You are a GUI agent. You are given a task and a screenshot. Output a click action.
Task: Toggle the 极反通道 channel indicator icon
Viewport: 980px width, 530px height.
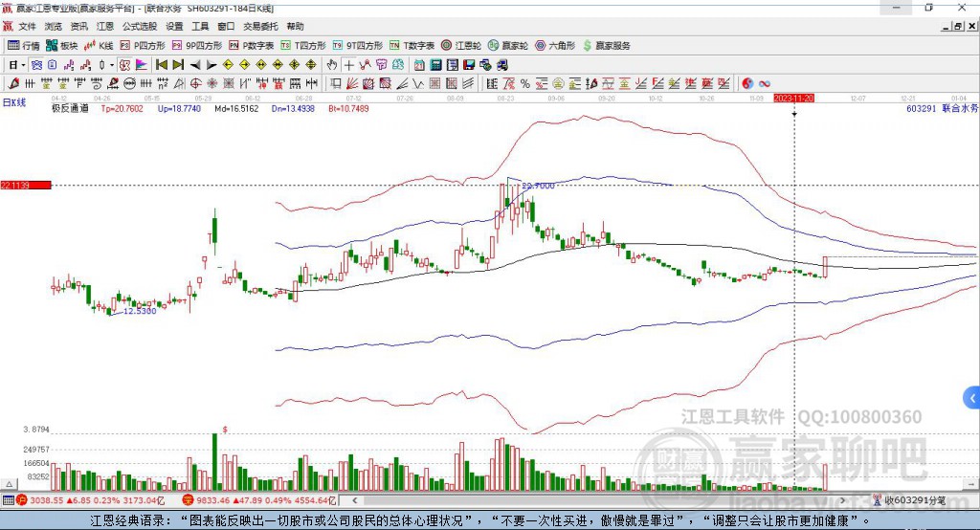click(x=125, y=65)
